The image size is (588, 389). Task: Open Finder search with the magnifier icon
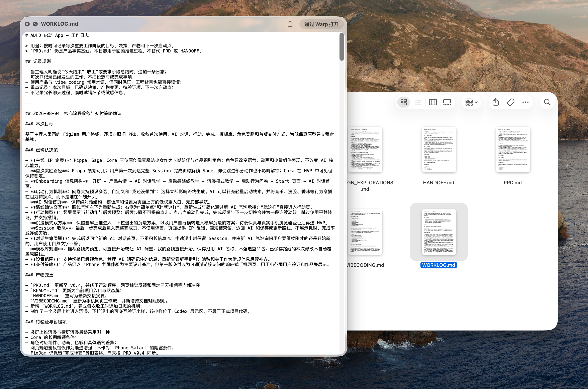pyautogui.click(x=547, y=102)
